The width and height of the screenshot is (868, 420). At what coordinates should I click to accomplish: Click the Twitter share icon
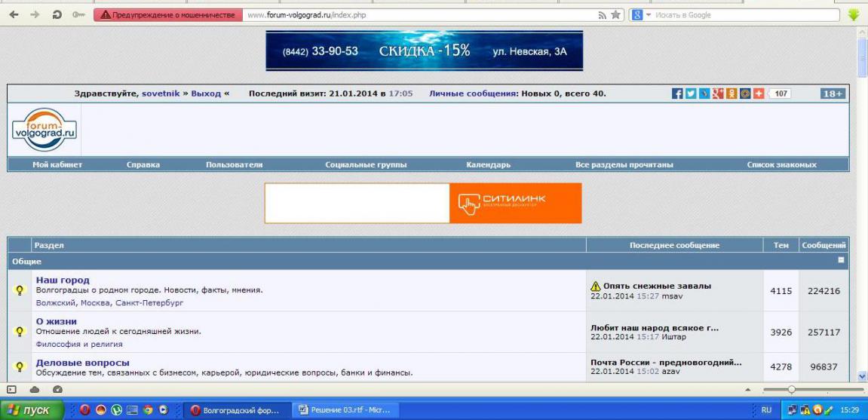point(691,94)
